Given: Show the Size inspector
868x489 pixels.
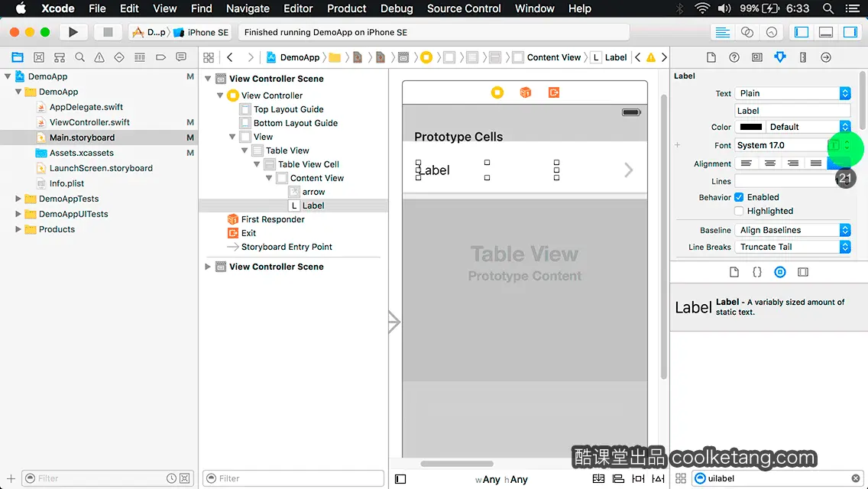Looking at the screenshot, I should pyautogui.click(x=803, y=57).
